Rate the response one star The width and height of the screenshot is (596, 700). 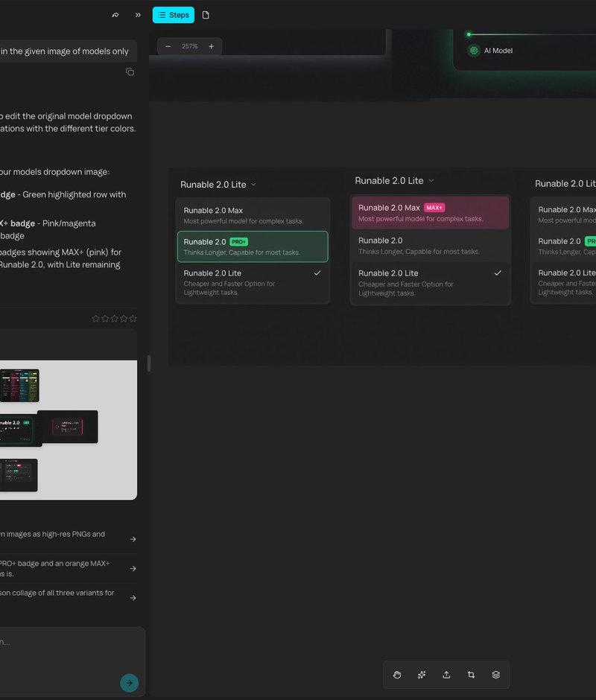(x=95, y=318)
